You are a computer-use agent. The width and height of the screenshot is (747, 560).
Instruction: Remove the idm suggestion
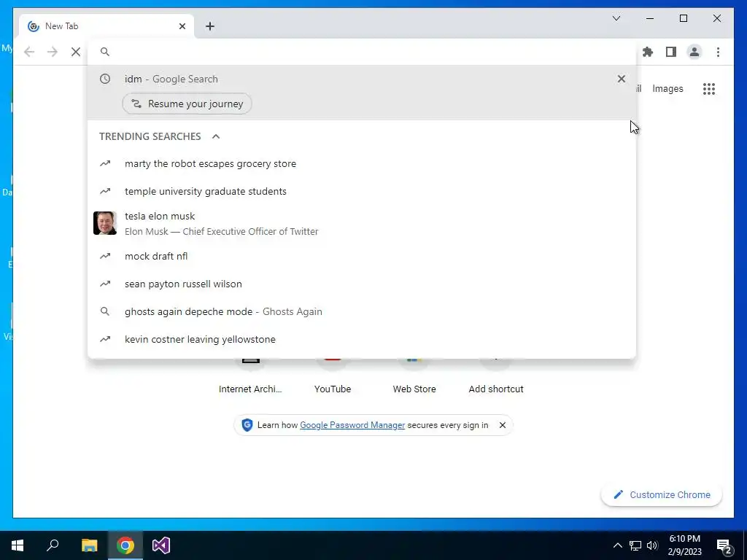click(622, 79)
